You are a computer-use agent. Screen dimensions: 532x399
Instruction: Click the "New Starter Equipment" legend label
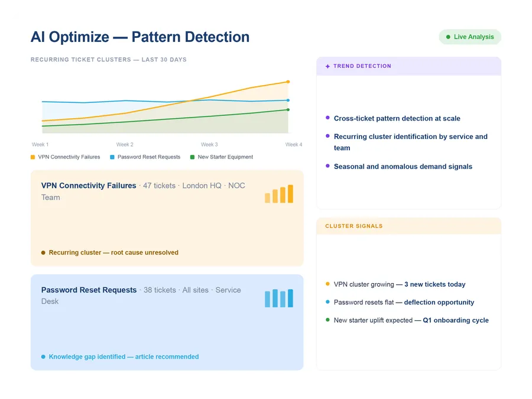(225, 157)
